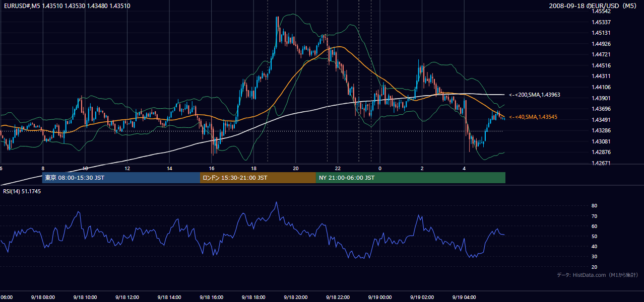Click the 9/18 20:00 time axis label
Image resolution: width=644 pixels, height=302 pixels.
tap(295, 297)
